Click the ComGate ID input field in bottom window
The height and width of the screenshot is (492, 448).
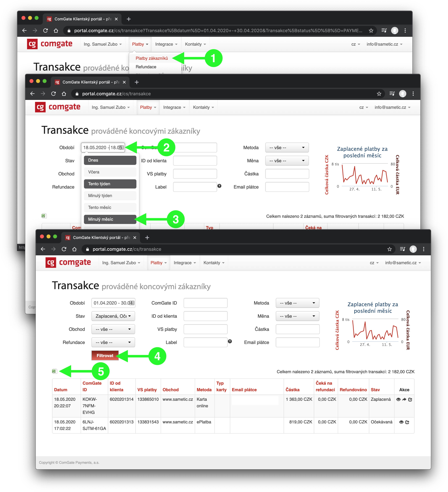[x=205, y=303]
